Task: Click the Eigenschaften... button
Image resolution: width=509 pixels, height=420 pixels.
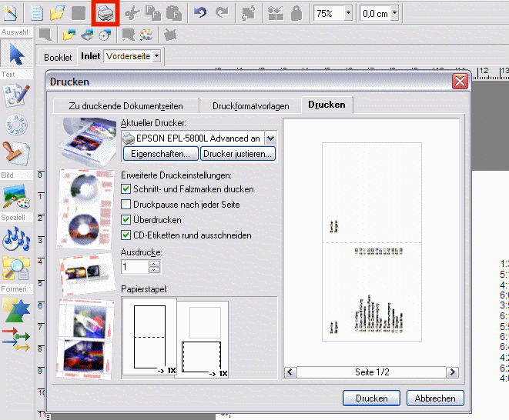Action: [160, 154]
